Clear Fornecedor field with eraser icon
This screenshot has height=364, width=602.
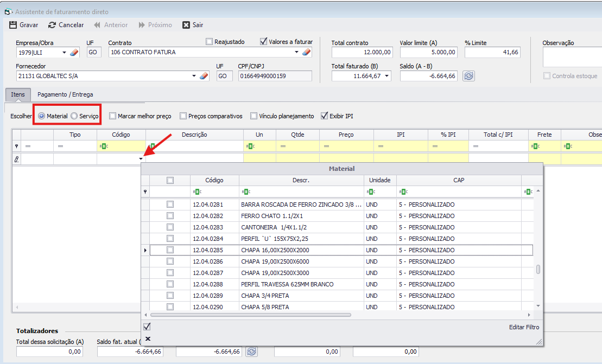(204, 76)
